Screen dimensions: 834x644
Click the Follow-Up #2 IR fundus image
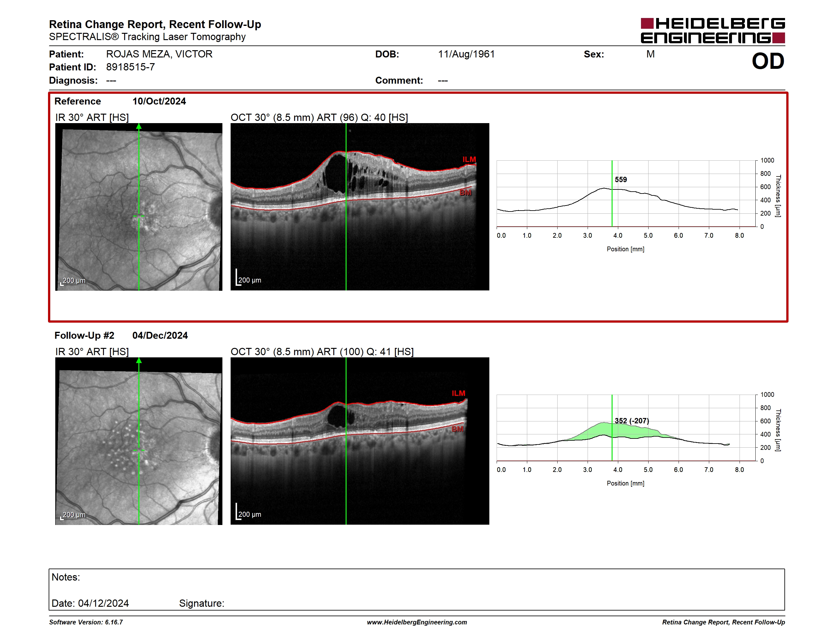(x=139, y=441)
